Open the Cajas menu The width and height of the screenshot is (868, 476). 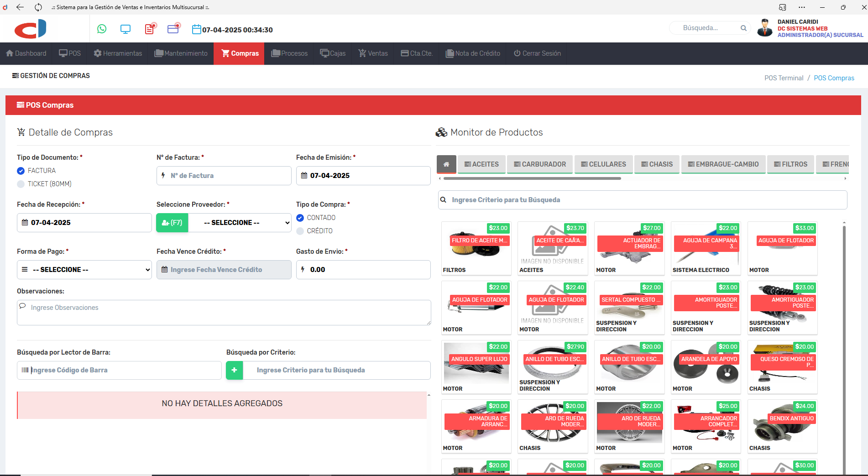[333, 53]
